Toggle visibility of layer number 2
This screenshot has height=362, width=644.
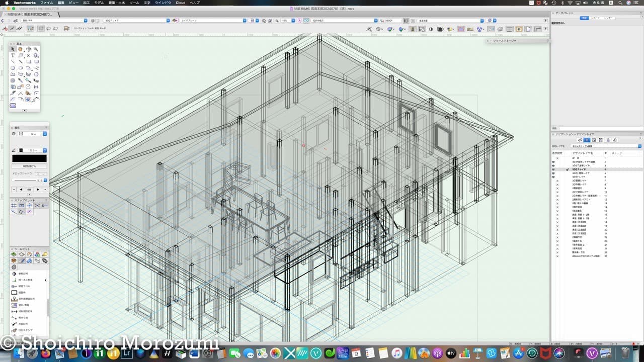[553, 162]
